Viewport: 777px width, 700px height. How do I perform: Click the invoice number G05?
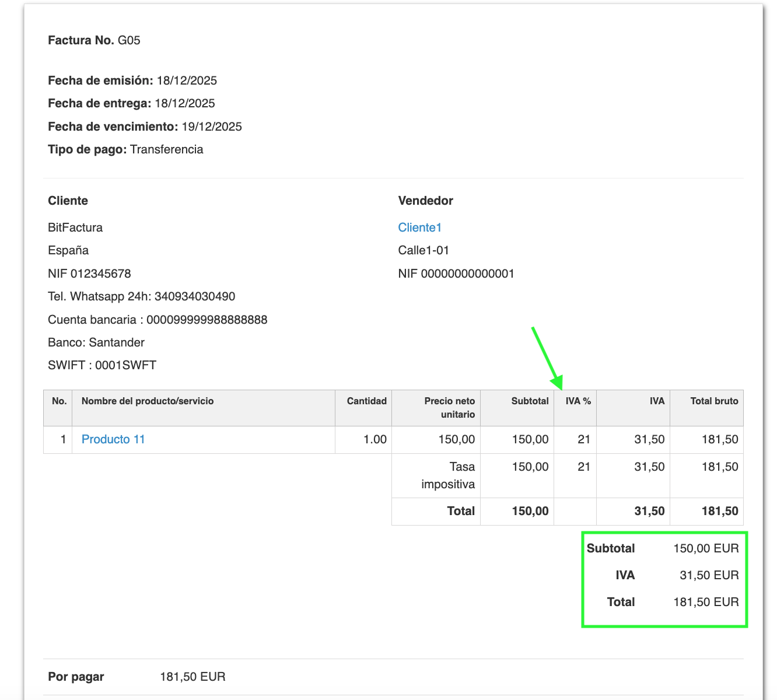[129, 40]
